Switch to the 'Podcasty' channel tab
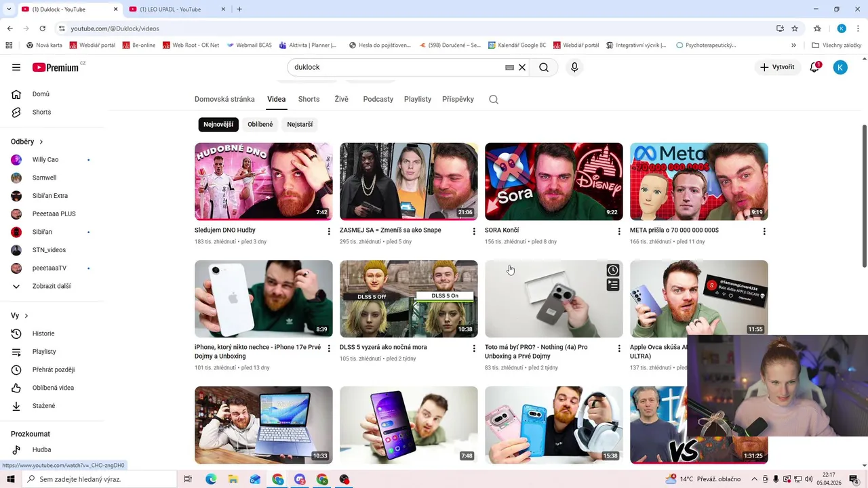 coord(378,99)
